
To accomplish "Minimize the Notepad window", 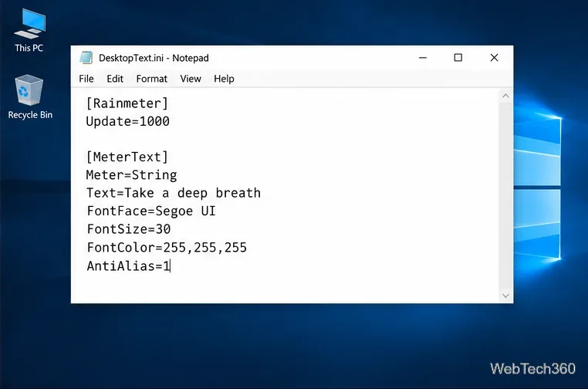I will click(423, 58).
